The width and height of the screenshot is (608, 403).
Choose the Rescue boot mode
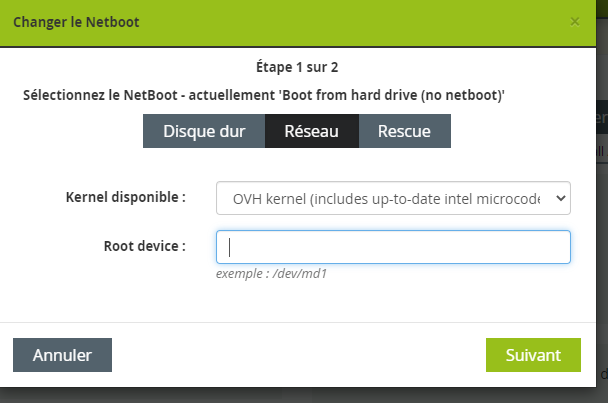pos(404,131)
